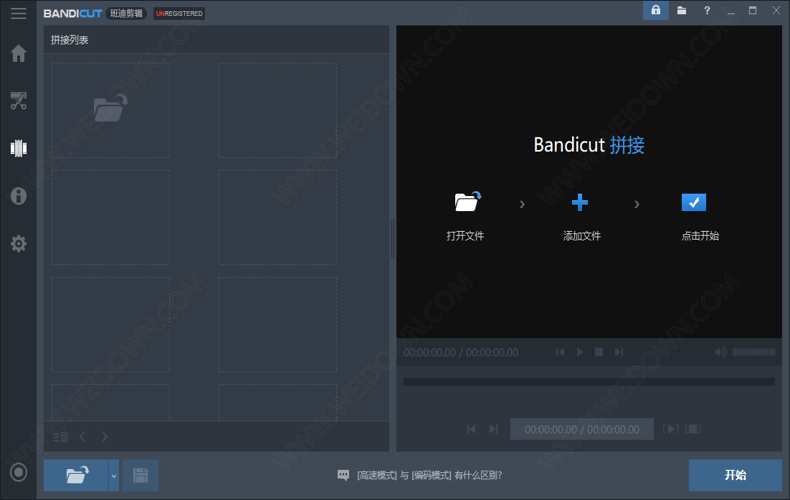Click the 打开文件 label text
This screenshot has width=790, height=500.
(x=465, y=236)
